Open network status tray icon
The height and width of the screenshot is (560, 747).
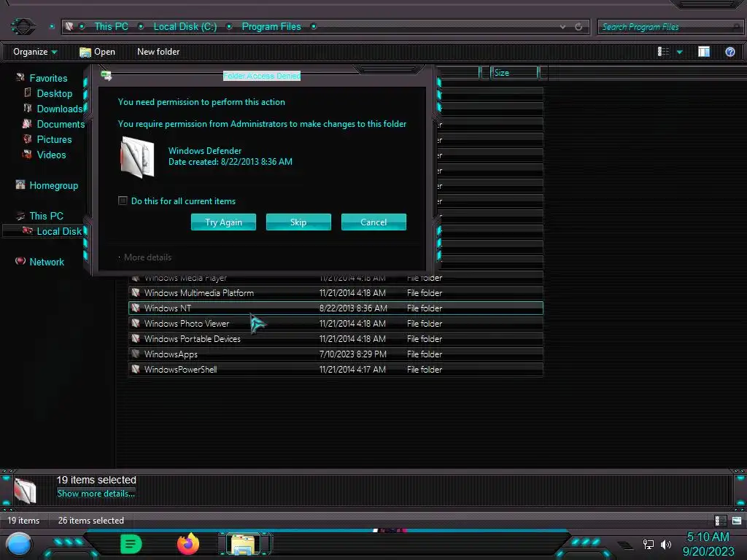coord(648,544)
